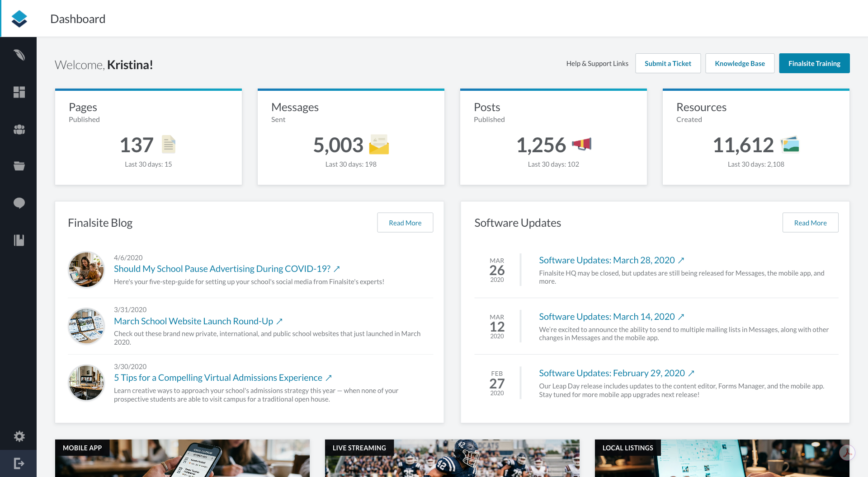Image resolution: width=868 pixels, height=477 pixels.
Task: Click the 1,256 posts published count
Action: pos(541,145)
